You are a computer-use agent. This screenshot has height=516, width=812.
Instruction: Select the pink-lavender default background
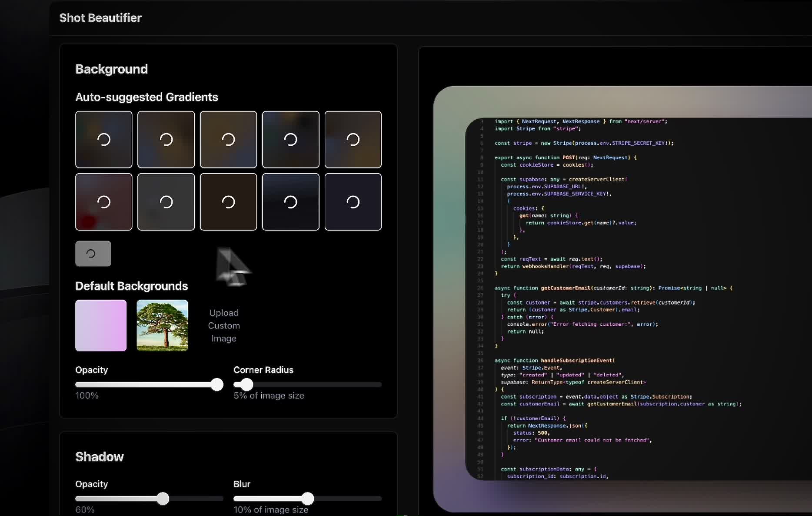tap(101, 325)
